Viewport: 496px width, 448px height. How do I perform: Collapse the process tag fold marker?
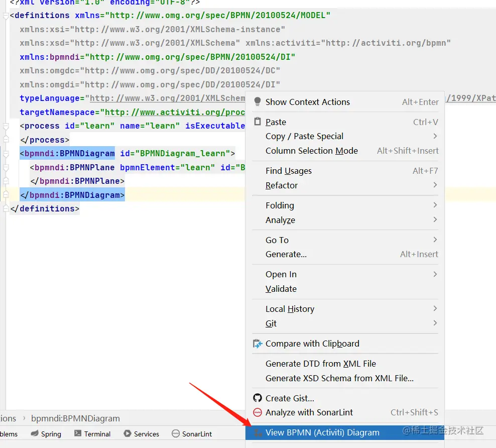tap(6, 127)
